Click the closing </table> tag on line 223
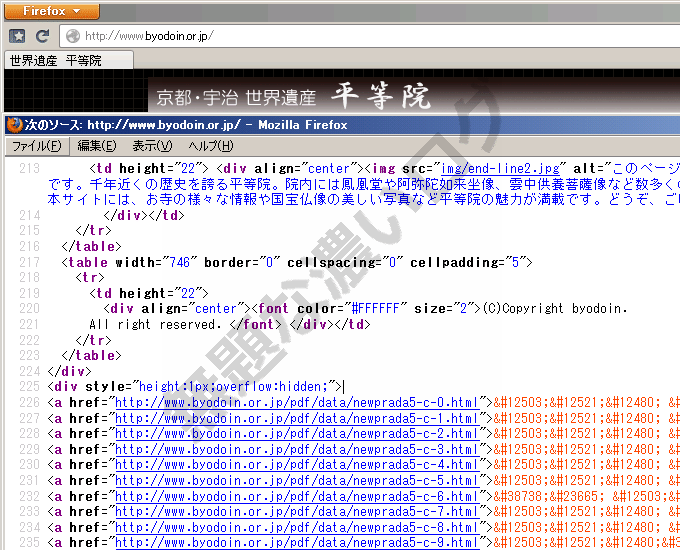680x550 pixels. [x=91, y=356]
